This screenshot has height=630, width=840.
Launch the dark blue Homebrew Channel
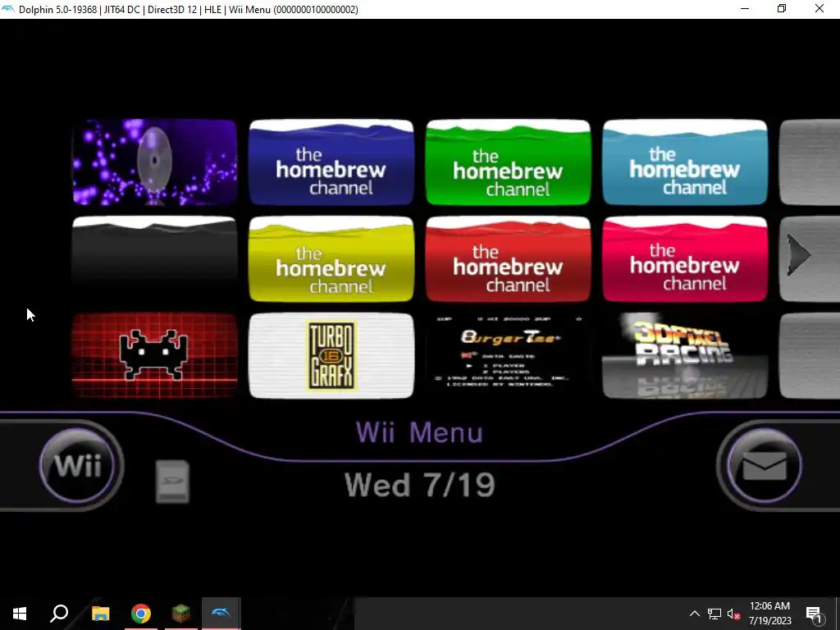coord(331,162)
